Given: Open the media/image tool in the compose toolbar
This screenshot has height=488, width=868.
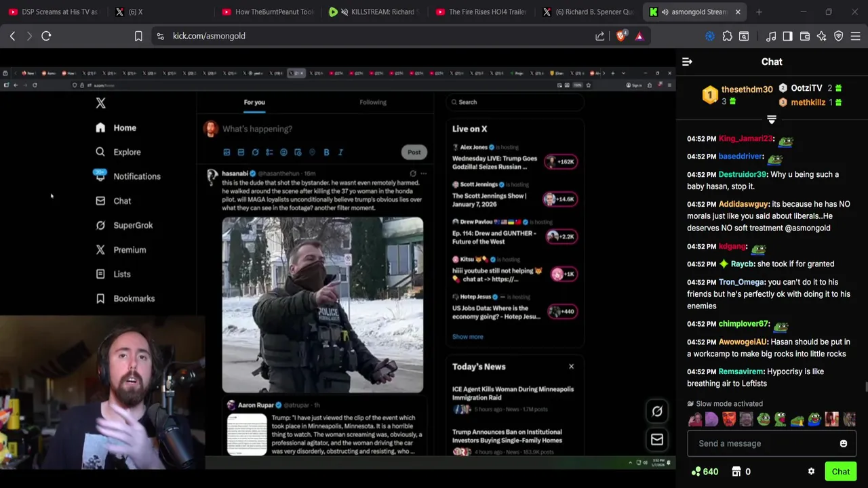Looking at the screenshot, I should (226, 152).
